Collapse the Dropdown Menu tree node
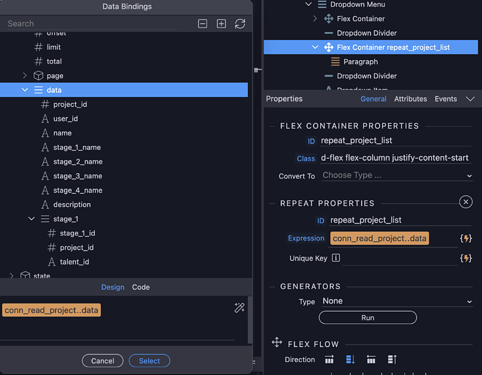The width and height of the screenshot is (482, 375). click(x=308, y=4)
